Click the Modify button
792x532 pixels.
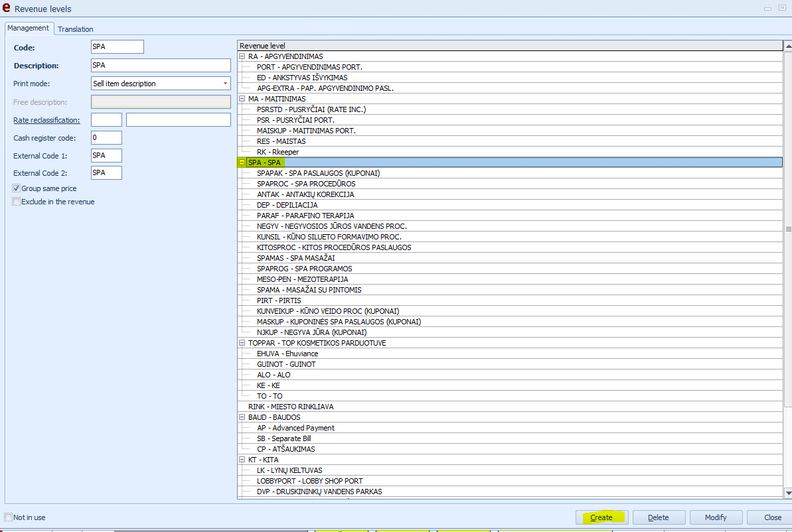tap(716, 517)
